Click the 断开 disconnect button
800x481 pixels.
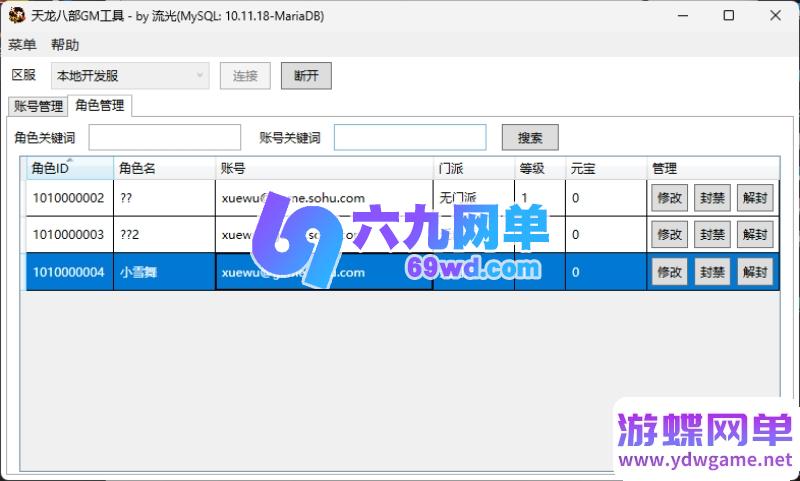[x=306, y=76]
